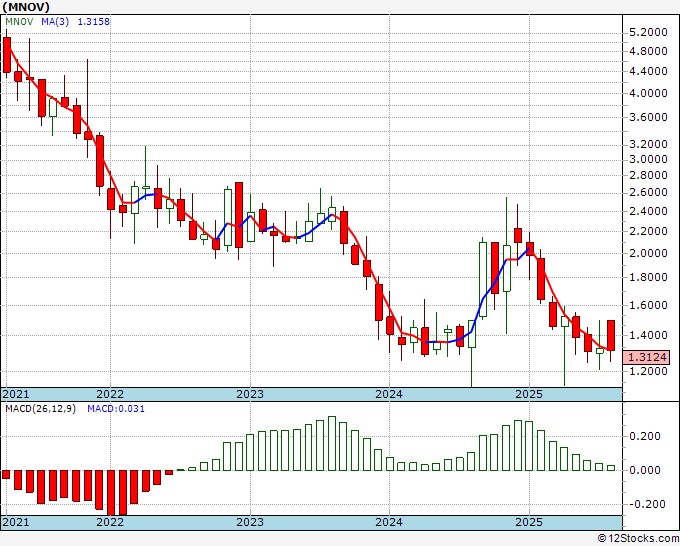Image resolution: width=680 pixels, height=546 pixels.
Task: Click the MA value 1.3158
Action: [x=94, y=21]
